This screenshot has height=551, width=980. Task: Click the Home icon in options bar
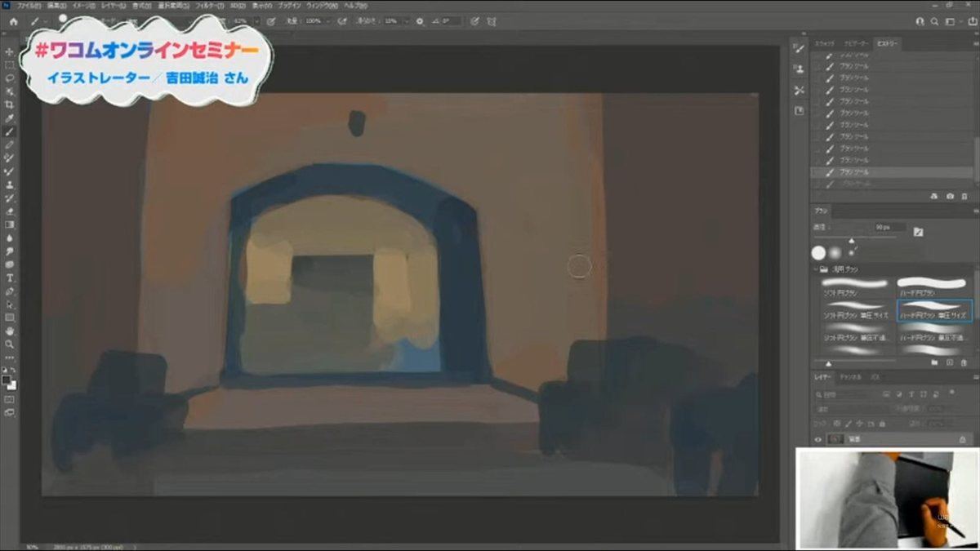pyautogui.click(x=13, y=21)
